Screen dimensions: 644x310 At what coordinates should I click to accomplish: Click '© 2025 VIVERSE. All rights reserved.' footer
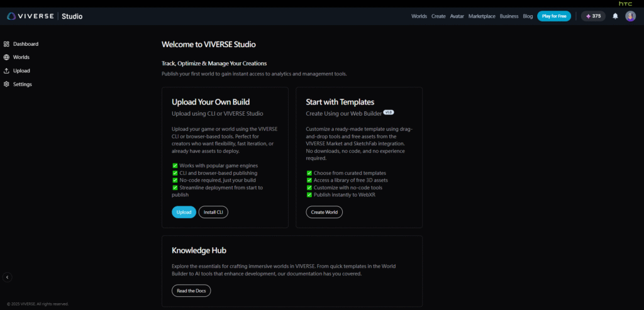click(38, 304)
